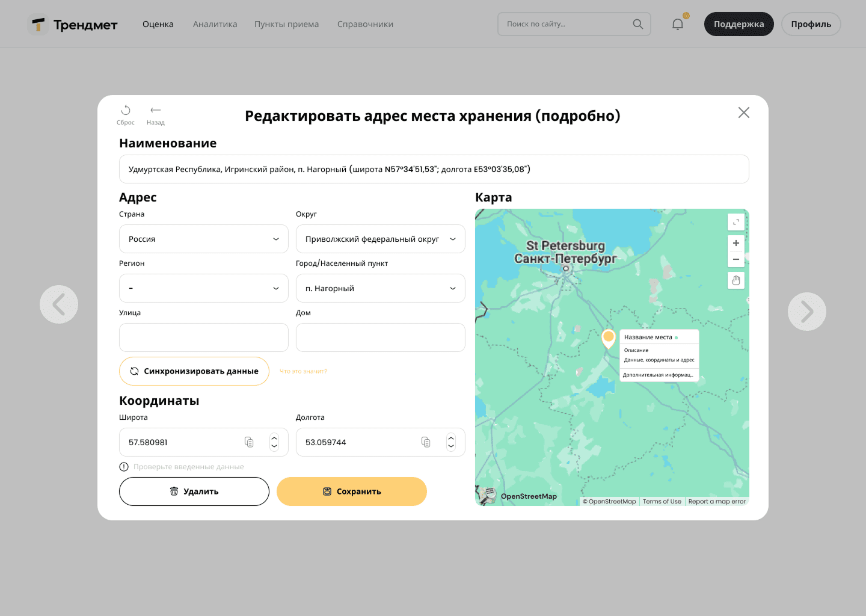Focus the site search field
866x616 pixels.
574,24
